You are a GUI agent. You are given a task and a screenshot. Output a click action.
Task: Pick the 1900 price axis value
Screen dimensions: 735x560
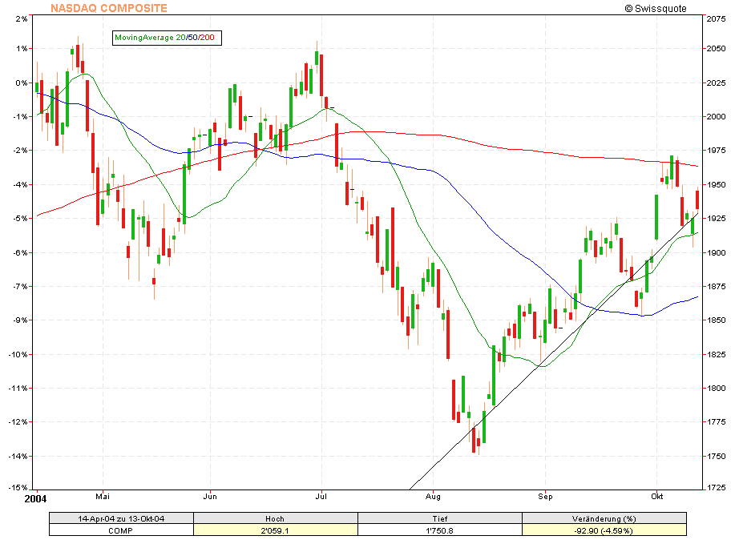click(x=716, y=252)
